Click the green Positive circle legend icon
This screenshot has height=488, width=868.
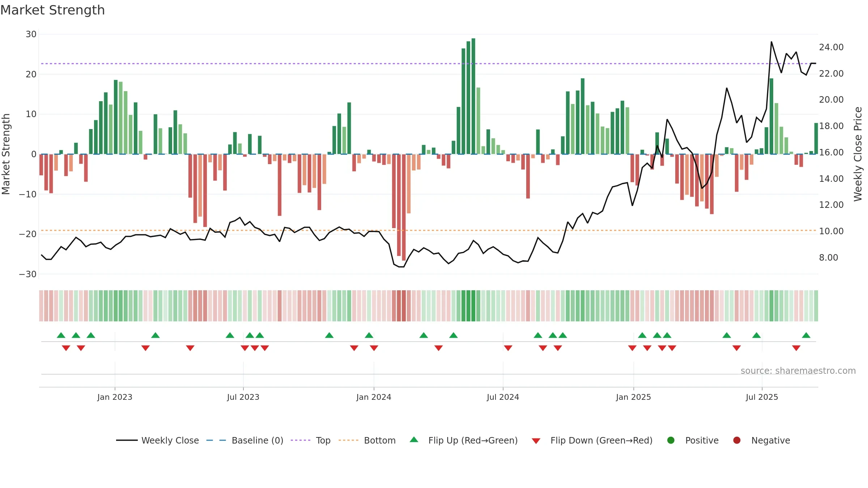tap(671, 440)
